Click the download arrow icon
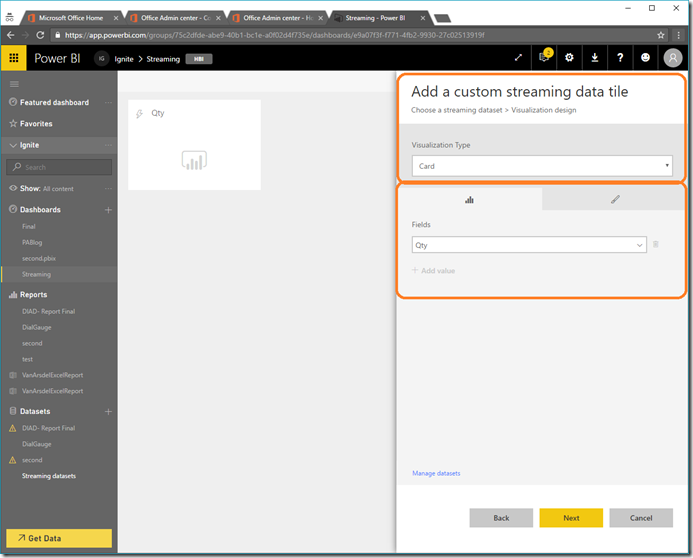The image size is (693, 558). [594, 58]
